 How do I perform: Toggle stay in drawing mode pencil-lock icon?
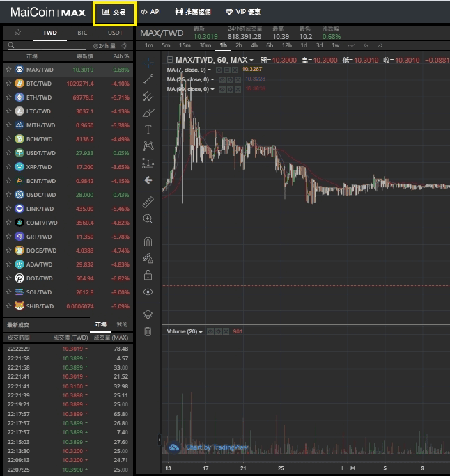coord(148,258)
